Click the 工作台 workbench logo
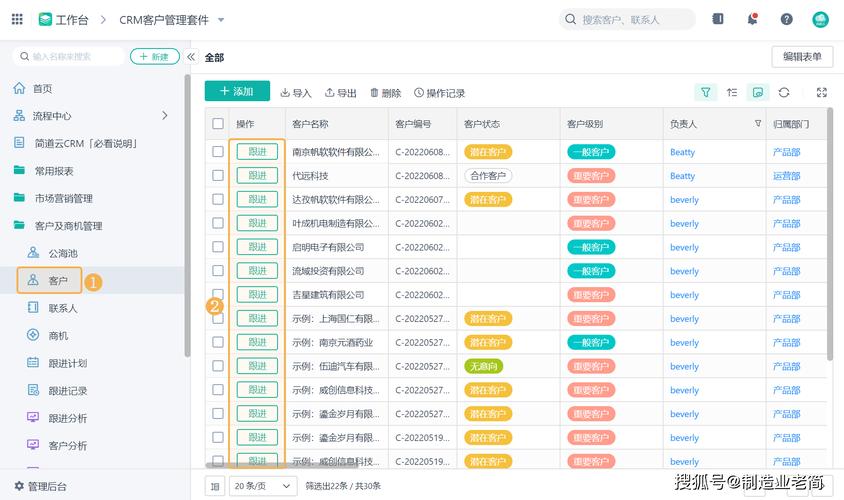The image size is (844, 500). [x=45, y=20]
